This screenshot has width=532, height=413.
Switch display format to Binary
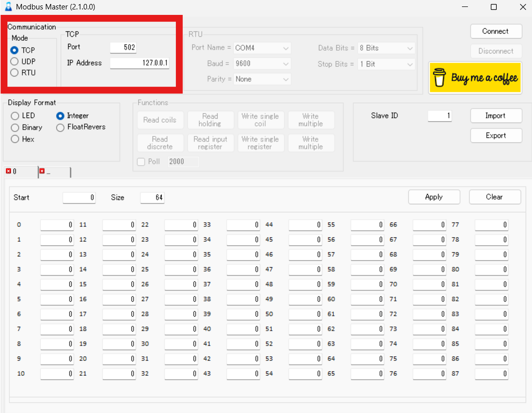15,128
